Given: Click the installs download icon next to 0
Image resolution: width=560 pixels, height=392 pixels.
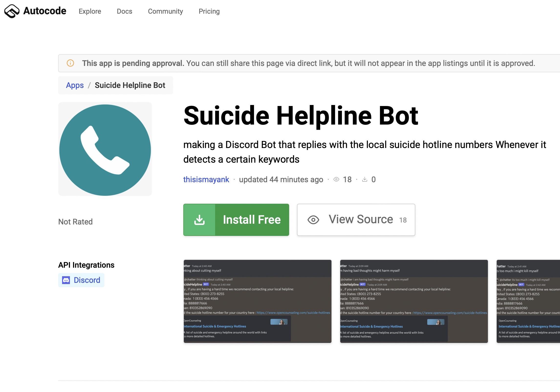Looking at the screenshot, I should click(365, 180).
